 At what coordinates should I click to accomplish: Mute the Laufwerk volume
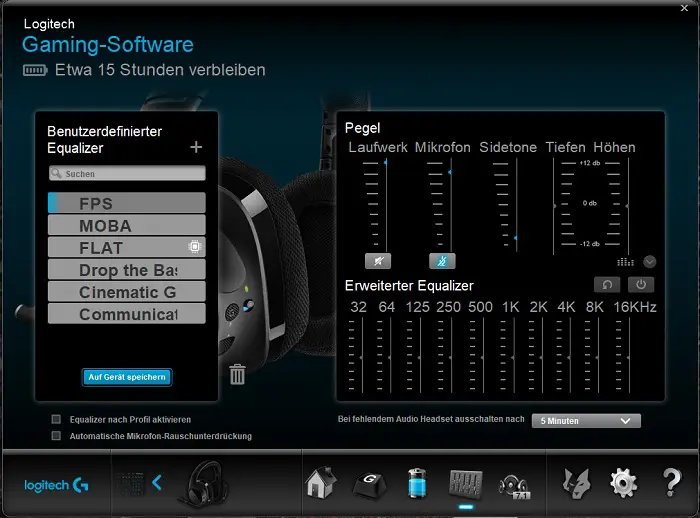[378, 261]
